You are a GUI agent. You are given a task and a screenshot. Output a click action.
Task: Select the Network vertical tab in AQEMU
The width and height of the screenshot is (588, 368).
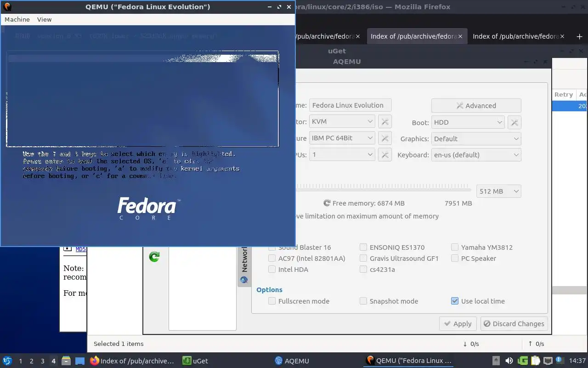tap(244, 266)
